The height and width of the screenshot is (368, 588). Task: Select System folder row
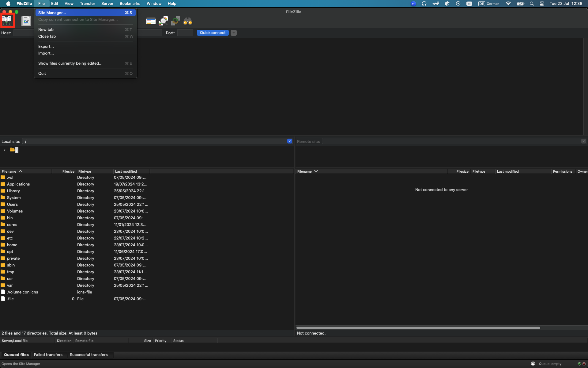tap(147, 197)
